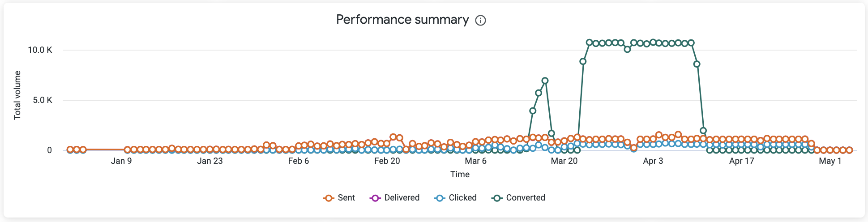Toggle the Converted legend entry
Screen dimensions: 868x222
pyautogui.click(x=518, y=198)
